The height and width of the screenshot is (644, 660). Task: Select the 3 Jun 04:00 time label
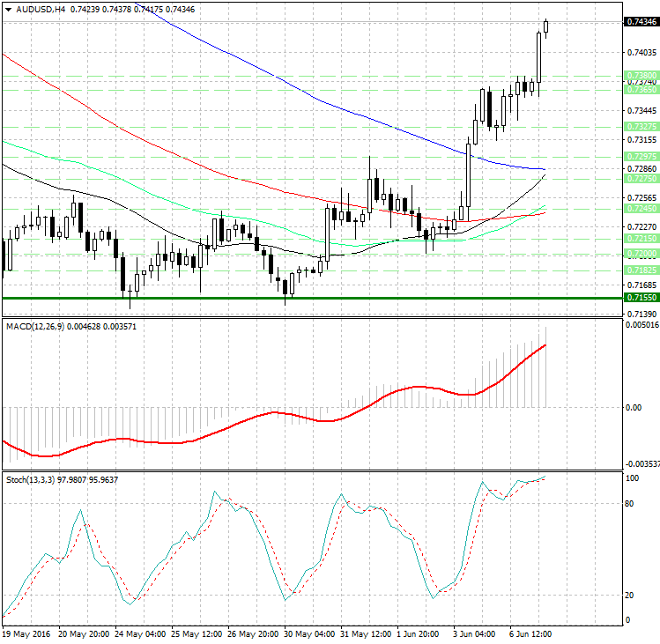pos(474,634)
